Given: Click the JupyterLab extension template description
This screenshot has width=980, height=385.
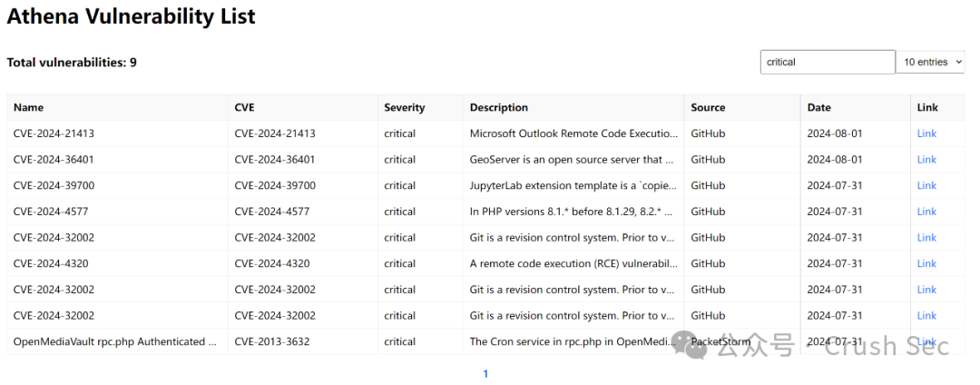Looking at the screenshot, I should coord(572,185).
